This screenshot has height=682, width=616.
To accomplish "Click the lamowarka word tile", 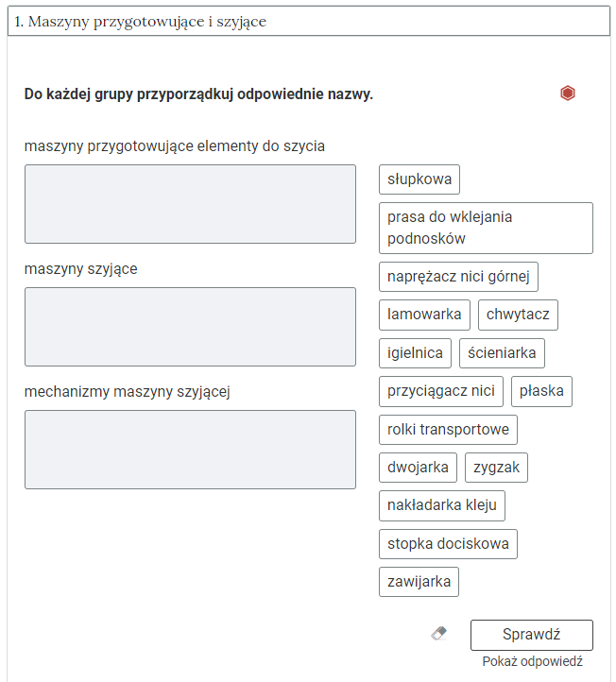I will [424, 315].
